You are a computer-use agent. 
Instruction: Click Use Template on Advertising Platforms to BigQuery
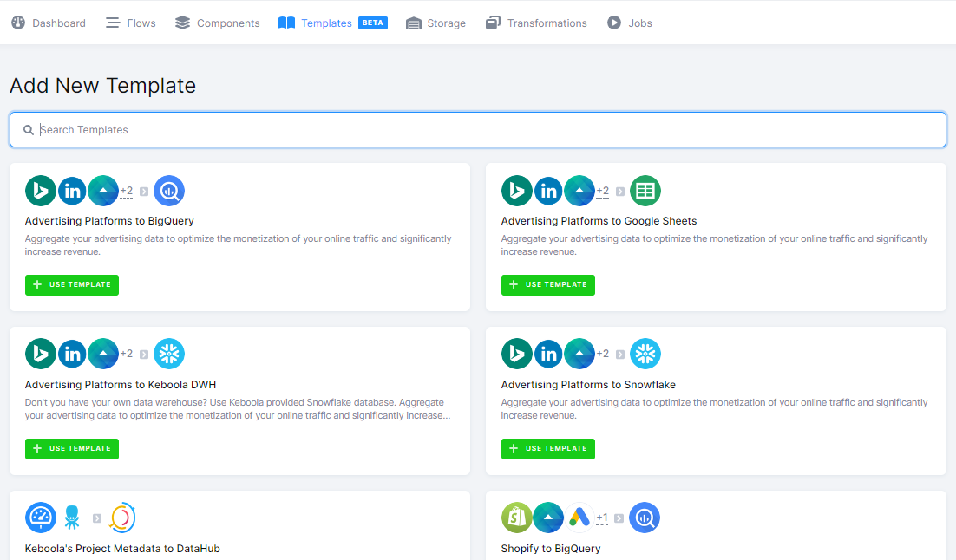tap(72, 284)
